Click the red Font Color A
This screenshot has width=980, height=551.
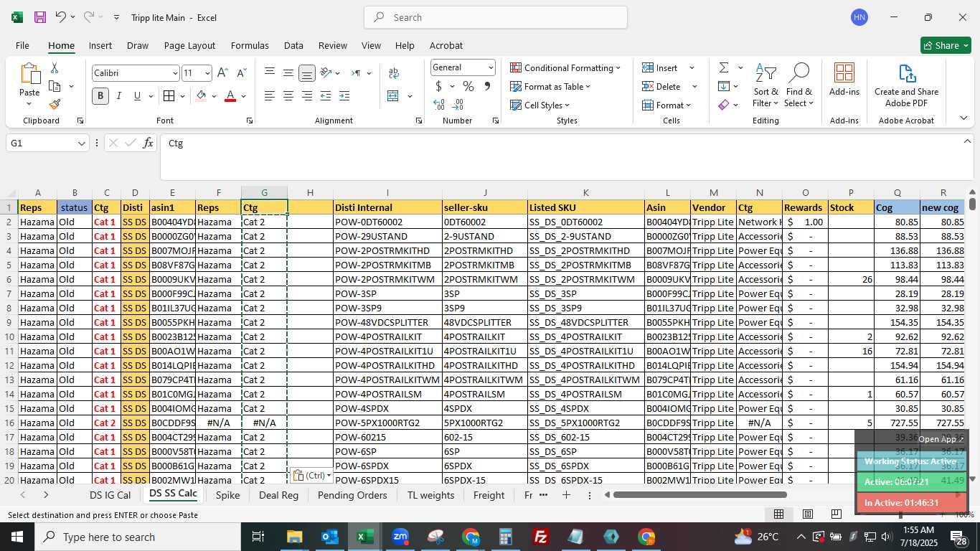[230, 96]
